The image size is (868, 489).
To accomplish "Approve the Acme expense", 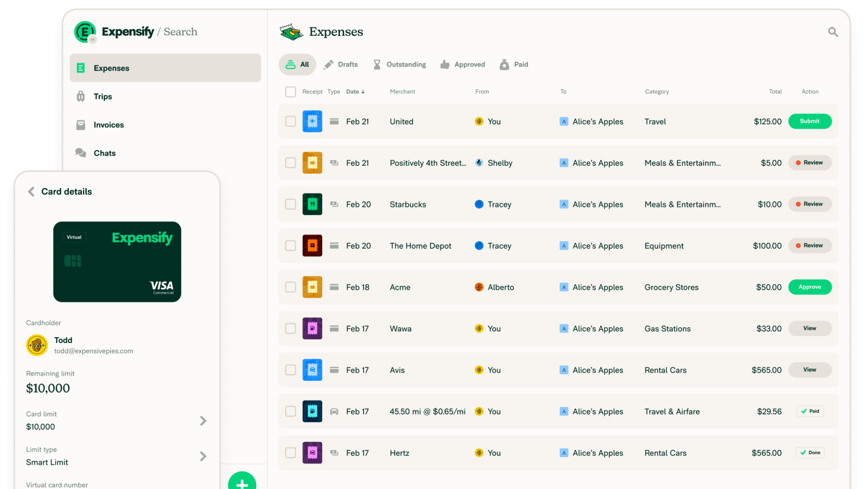I will point(810,287).
